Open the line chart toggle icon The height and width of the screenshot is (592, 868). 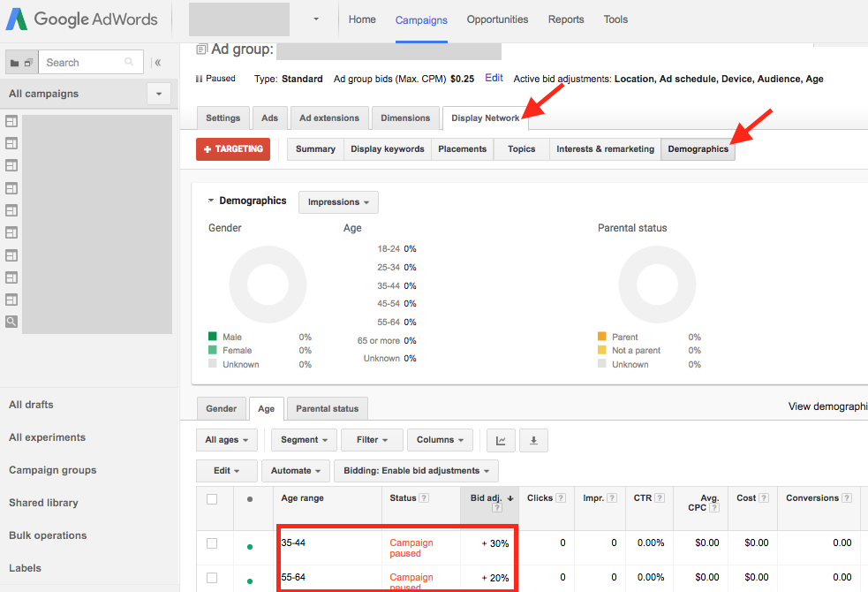[501, 440]
